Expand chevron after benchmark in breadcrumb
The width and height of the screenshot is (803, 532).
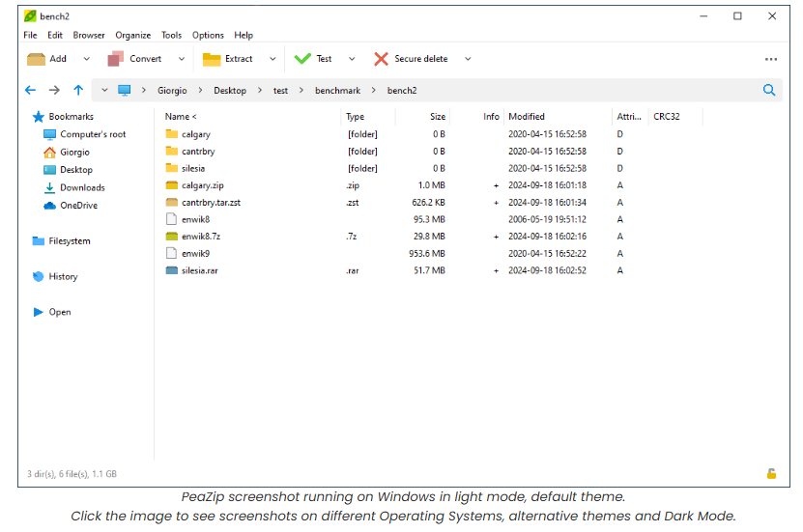point(374,91)
